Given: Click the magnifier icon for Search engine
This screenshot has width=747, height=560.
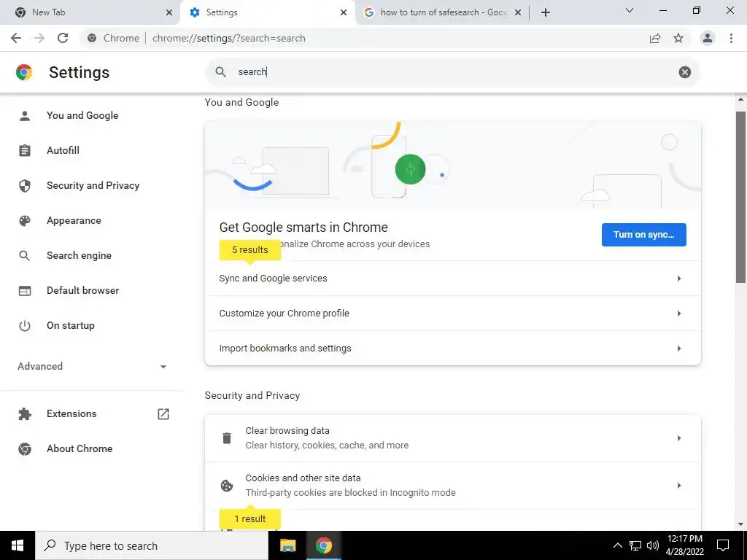Looking at the screenshot, I should (25, 256).
